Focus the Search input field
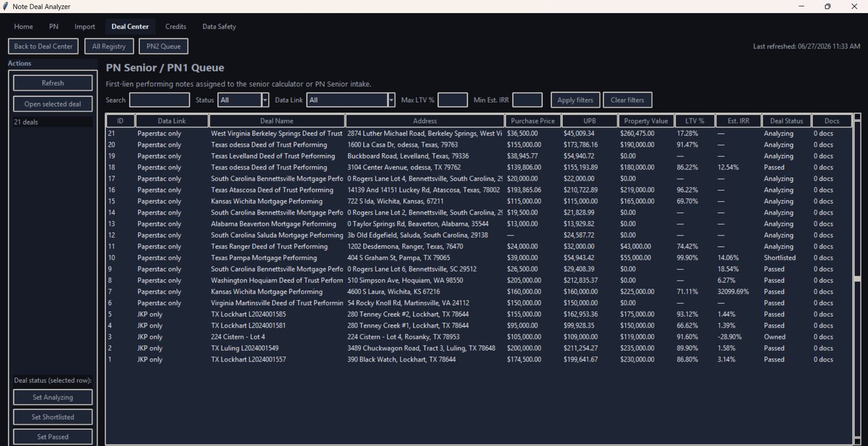Viewport: 868px width, 446px height. click(x=159, y=100)
